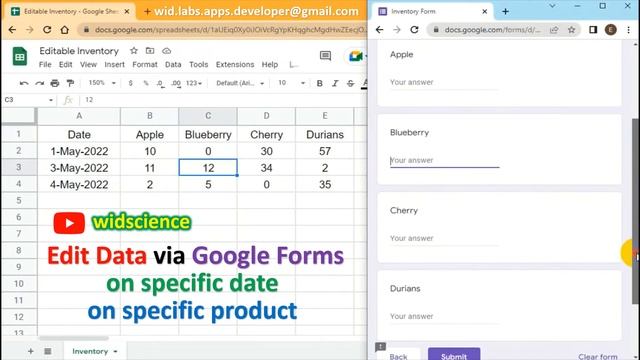Open the zoom 150% dropdown

tap(102, 83)
